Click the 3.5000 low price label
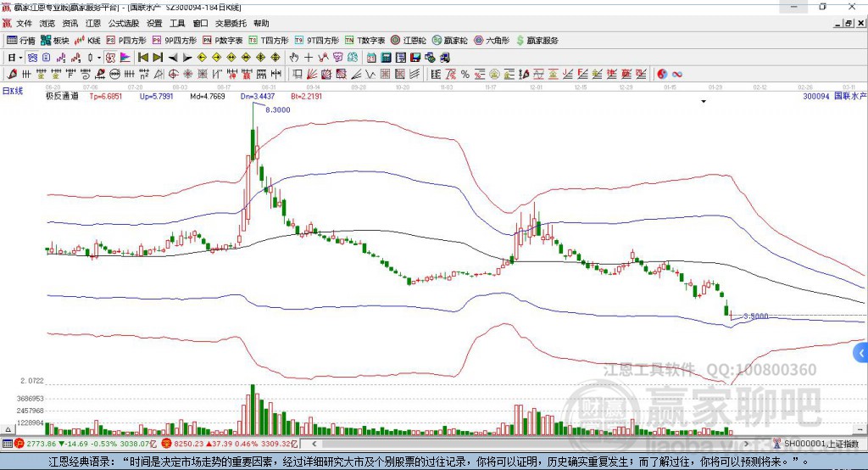Image resolution: width=868 pixels, height=470 pixels. tap(755, 316)
